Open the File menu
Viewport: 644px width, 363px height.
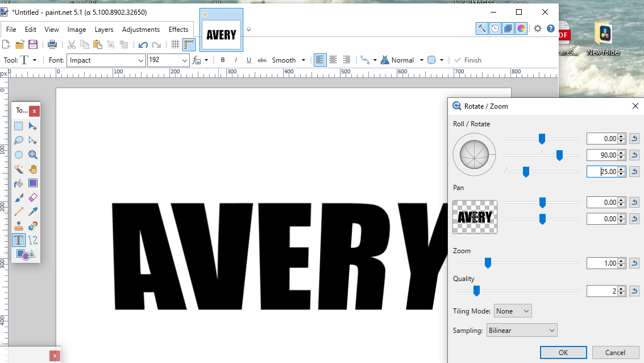[11, 30]
